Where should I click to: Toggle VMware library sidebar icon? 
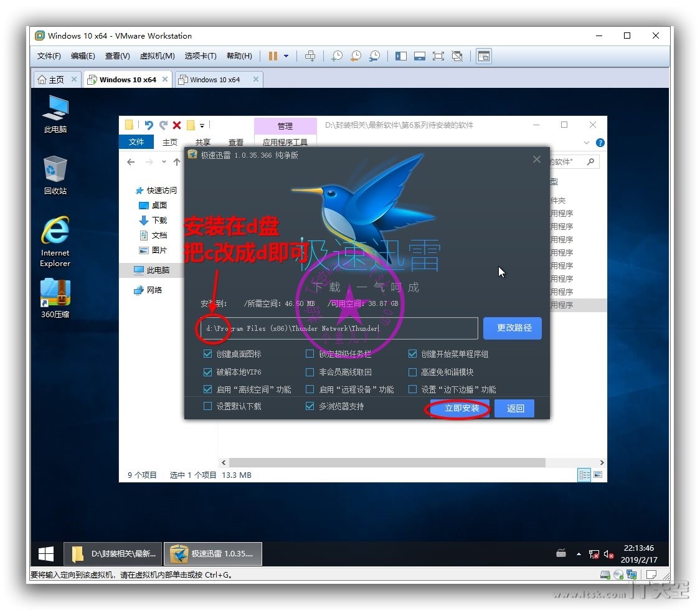[x=401, y=56]
